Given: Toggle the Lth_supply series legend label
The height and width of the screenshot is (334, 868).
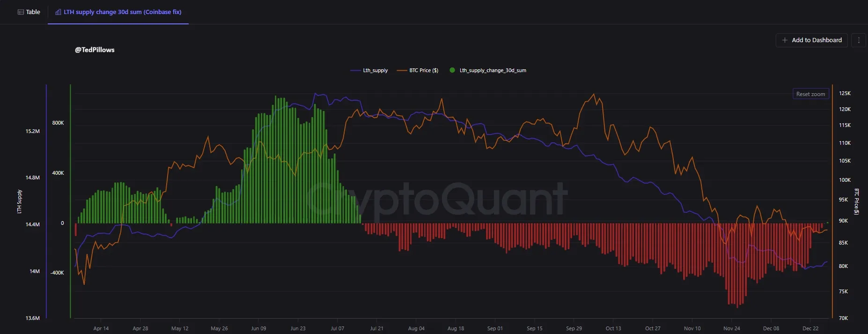Looking at the screenshot, I should pos(375,70).
